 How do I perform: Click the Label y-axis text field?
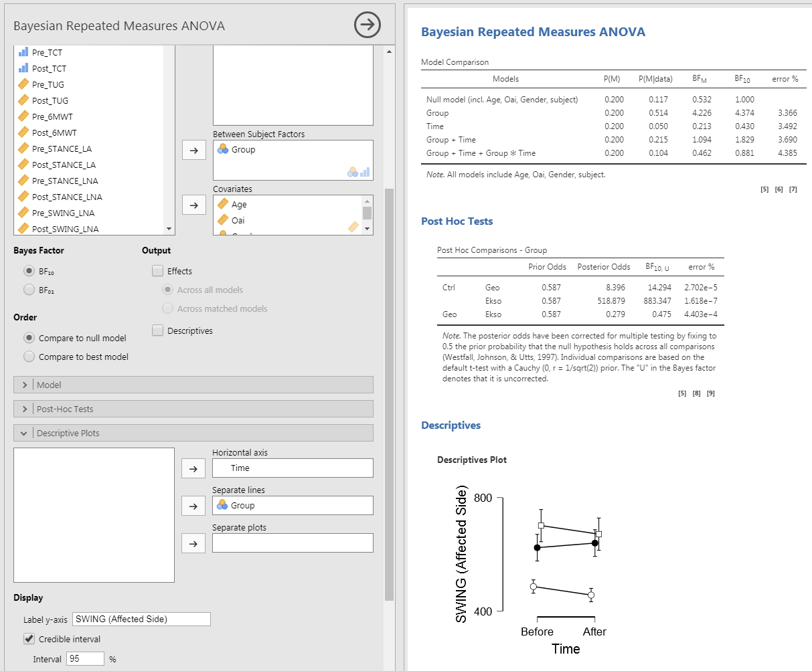141,619
